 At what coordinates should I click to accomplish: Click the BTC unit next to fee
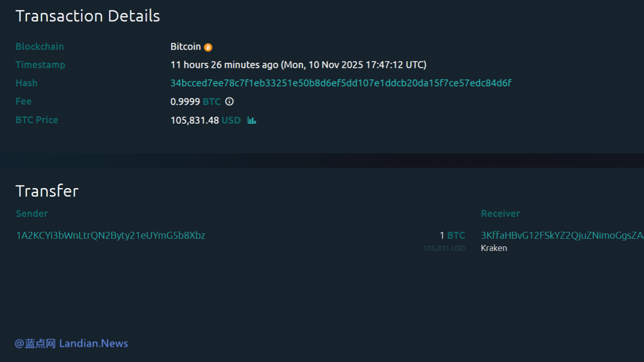coord(212,102)
